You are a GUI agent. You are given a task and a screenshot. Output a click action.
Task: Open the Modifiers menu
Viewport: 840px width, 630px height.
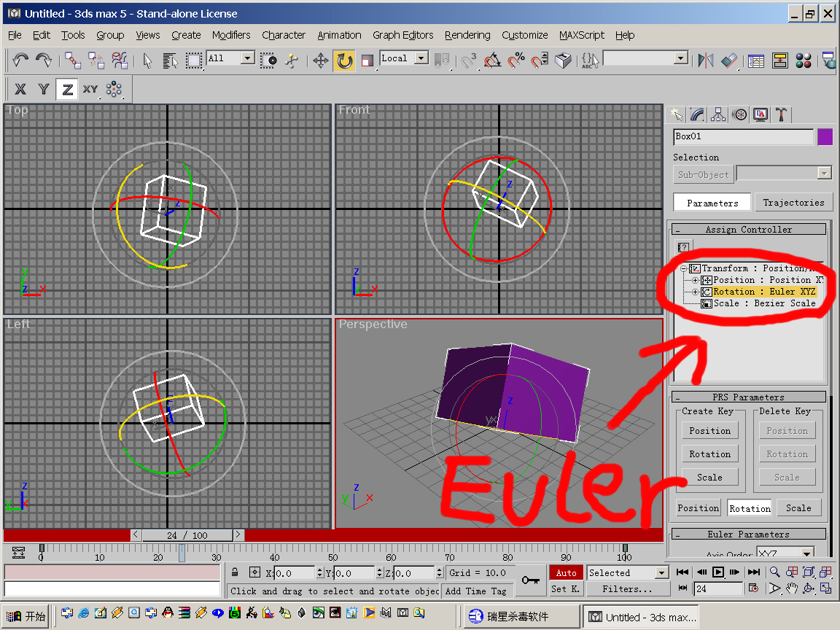tap(231, 35)
